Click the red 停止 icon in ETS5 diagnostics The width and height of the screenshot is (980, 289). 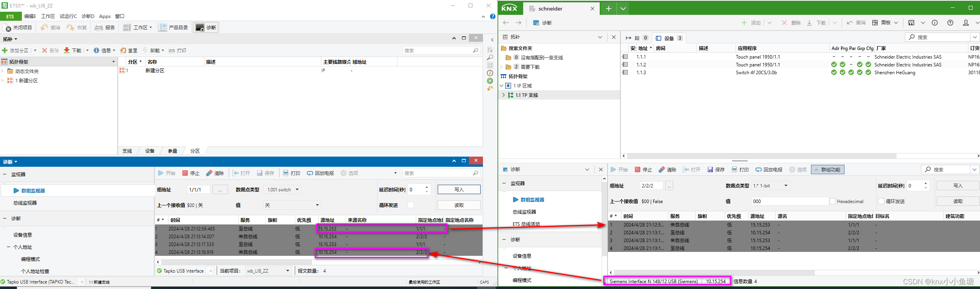point(185,173)
